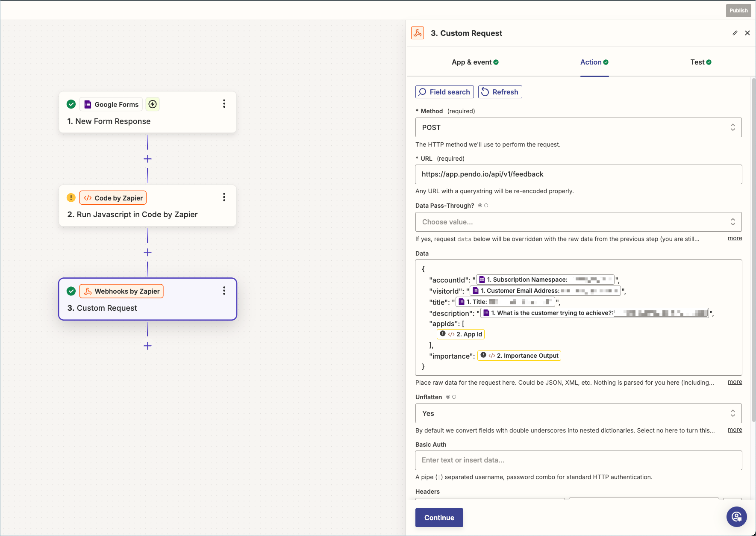Click the Title data pill

coord(506,302)
